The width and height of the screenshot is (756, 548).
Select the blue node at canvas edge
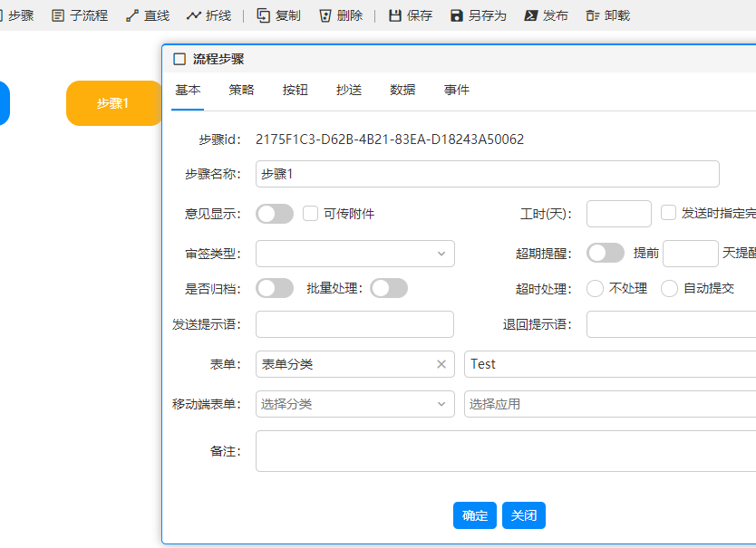[4, 103]
